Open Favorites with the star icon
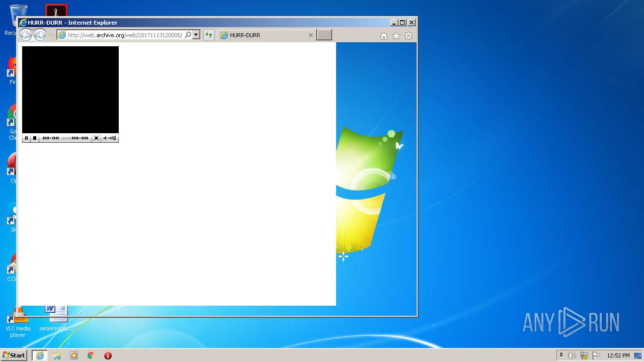 click(x=396, y=36)
